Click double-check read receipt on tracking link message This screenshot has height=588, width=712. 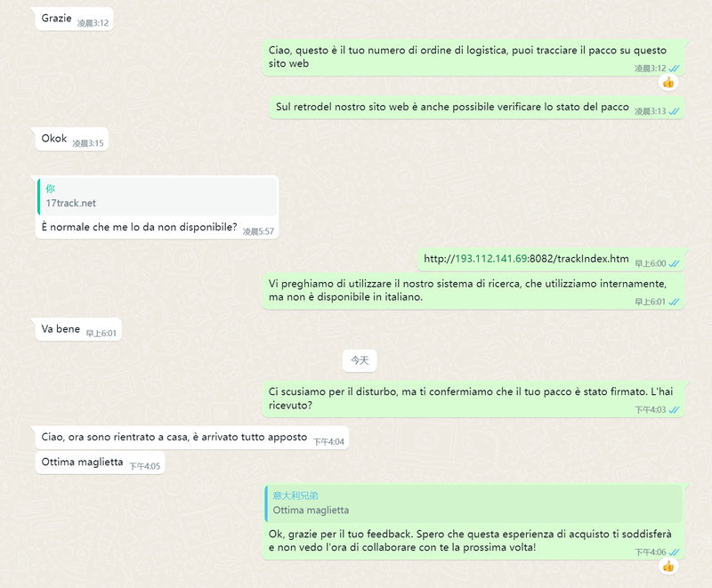[x=675, y=263]
